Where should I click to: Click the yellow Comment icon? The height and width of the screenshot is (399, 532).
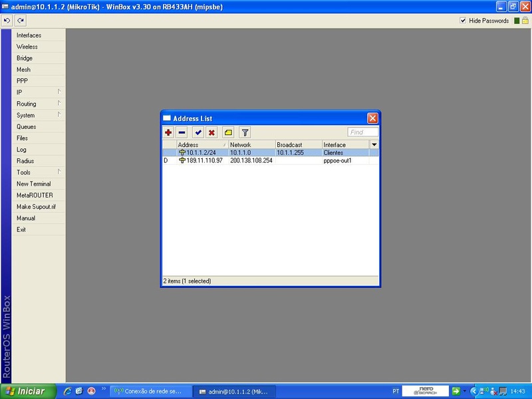click(x=228, y=132)
